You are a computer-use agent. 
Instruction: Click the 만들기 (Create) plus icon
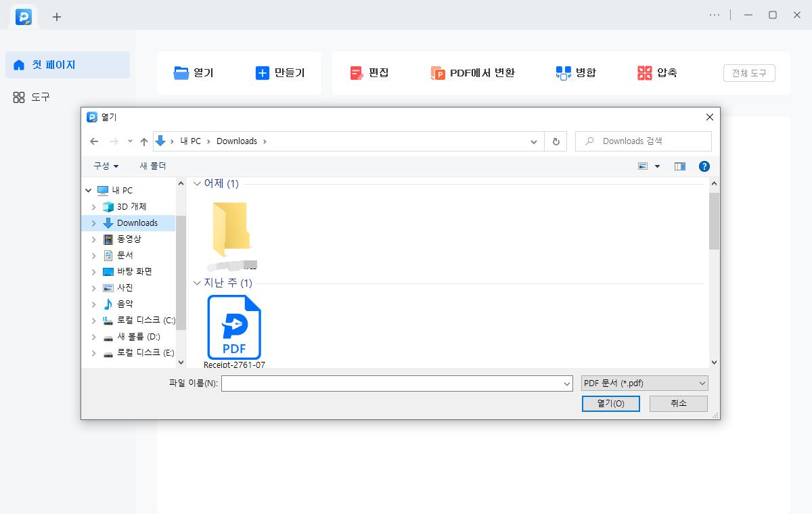pos(263,73)
